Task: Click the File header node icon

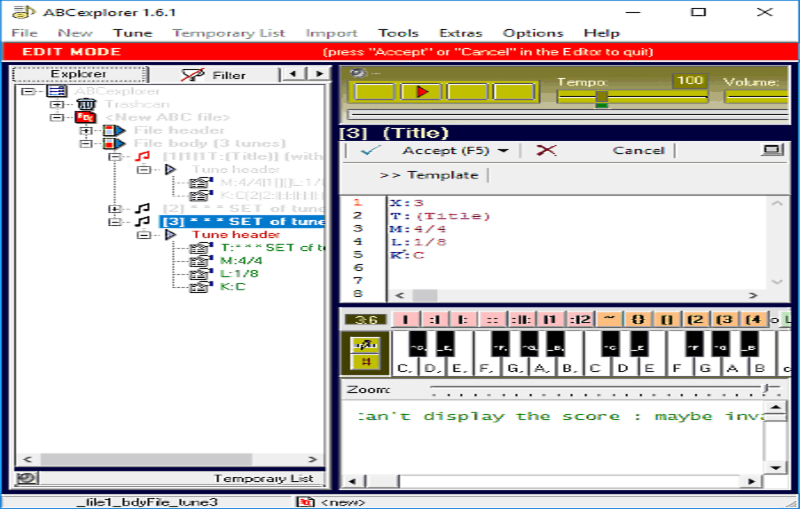Action: click(x=114, y=131)
